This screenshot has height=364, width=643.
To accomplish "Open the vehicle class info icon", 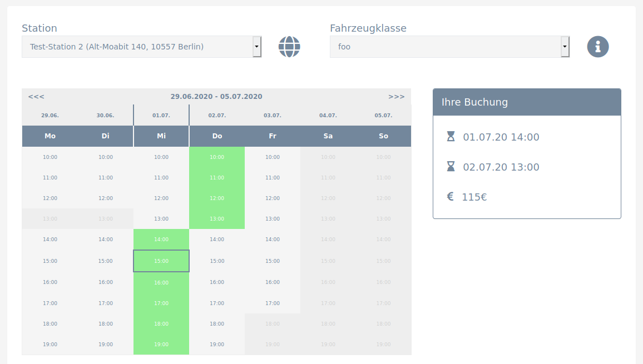I will 598,47.
